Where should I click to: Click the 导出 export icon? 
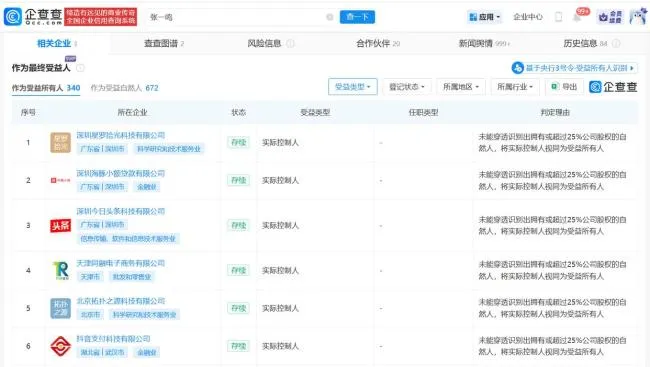point(555,86)
